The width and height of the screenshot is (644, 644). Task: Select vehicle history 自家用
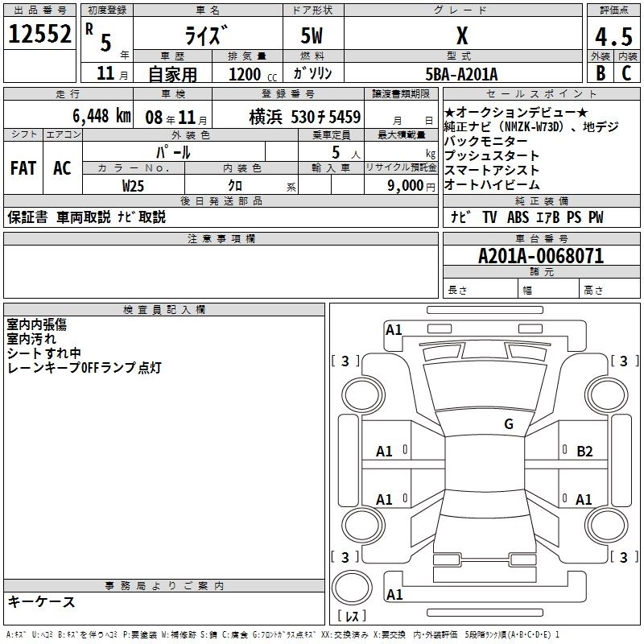click(172, 74)
